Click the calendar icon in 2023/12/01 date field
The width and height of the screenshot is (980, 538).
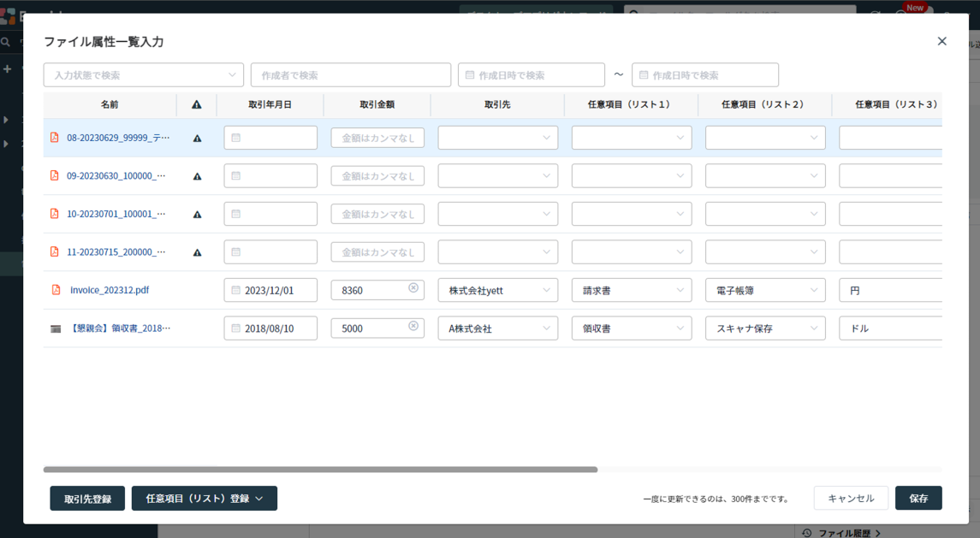[x=236, y=291]
